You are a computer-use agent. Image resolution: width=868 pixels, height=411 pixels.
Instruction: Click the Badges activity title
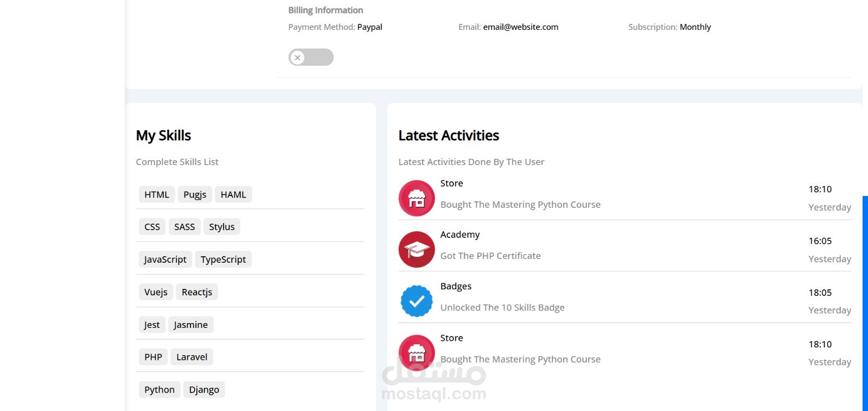[x=456, y=286]
